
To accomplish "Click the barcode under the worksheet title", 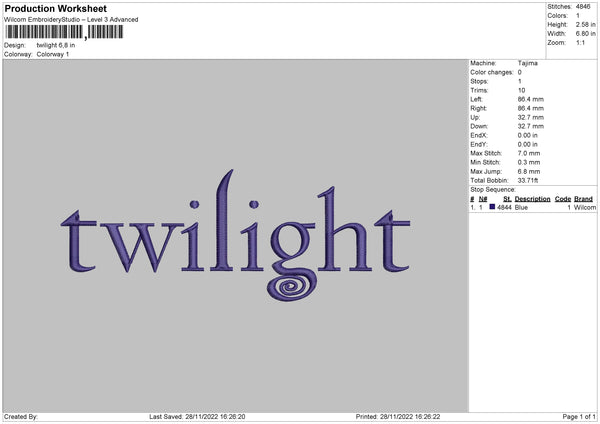I will (64, 32).
